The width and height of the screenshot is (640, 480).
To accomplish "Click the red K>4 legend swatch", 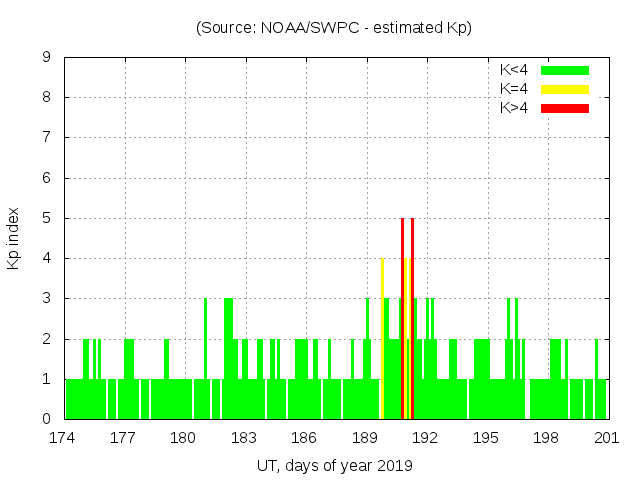I will click(565, 108).
